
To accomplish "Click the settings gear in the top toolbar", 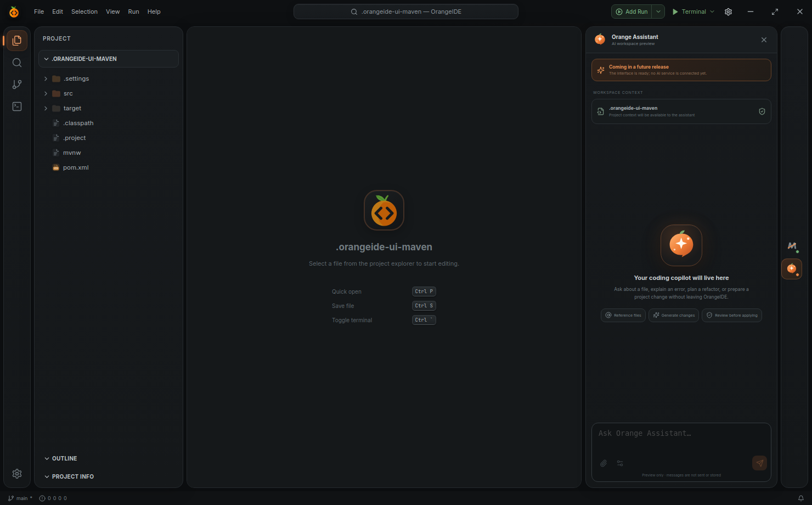I will tap(728, 12).
